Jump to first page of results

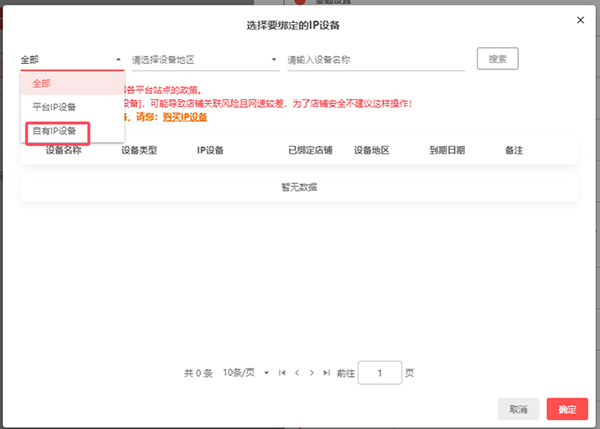pyautogui.click(x=283, y=373)
